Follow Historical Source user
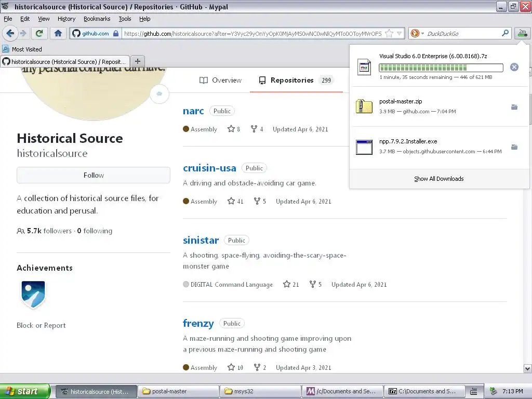The width and height of the screenshot is (532, 399). click(x=94, y=175)
